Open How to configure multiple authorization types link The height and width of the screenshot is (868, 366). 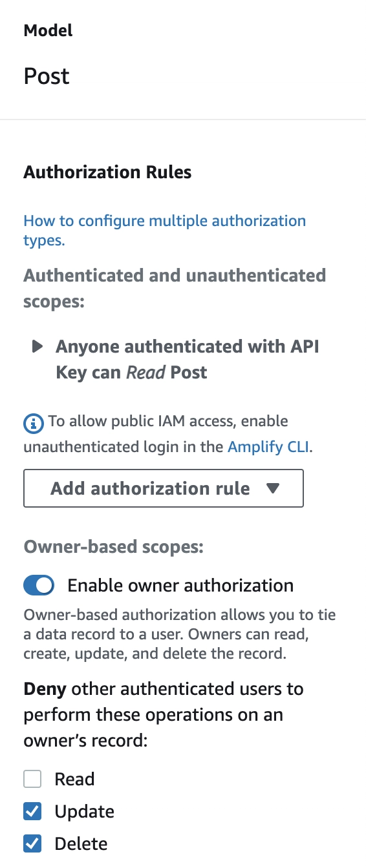click(x=165, y=231)
